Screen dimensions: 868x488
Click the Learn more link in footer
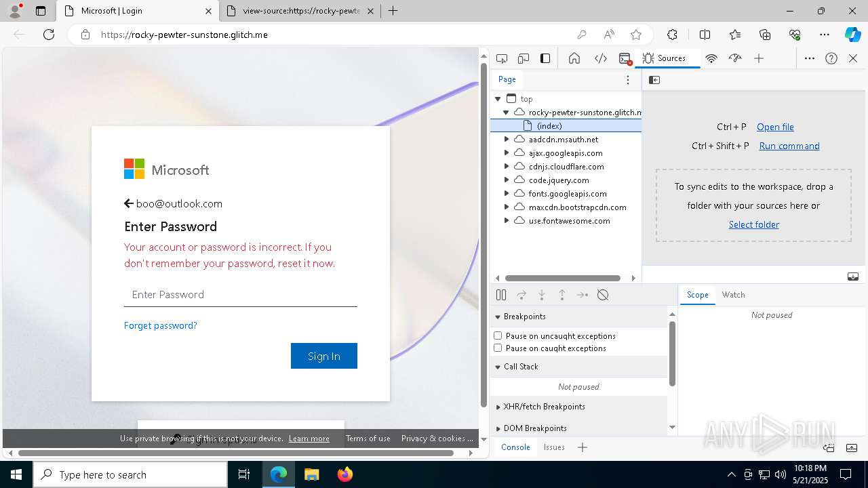[309, 439]
